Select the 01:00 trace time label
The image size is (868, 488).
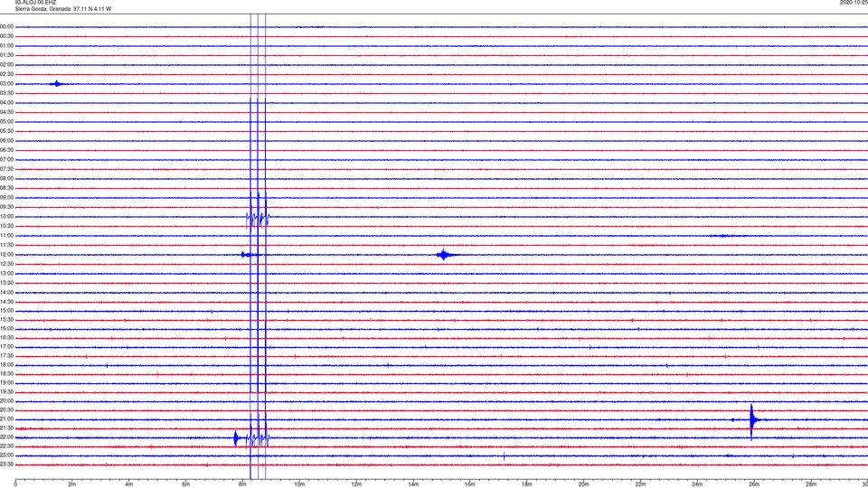[x=6, y=45]
